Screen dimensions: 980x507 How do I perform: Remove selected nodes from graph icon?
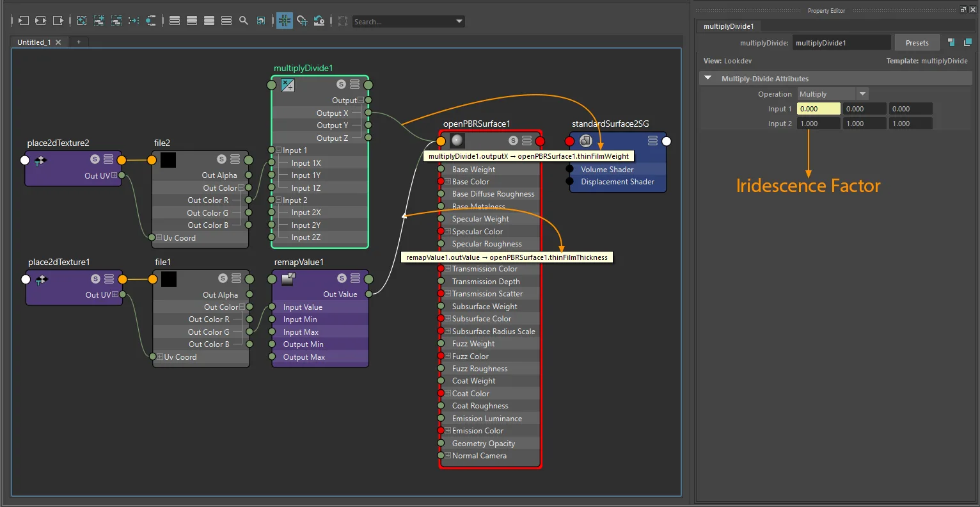point(116,21)
